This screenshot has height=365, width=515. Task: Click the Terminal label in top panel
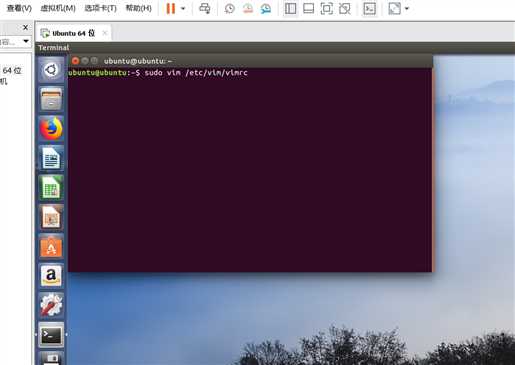pyautogui.click(x=54, y=48)
